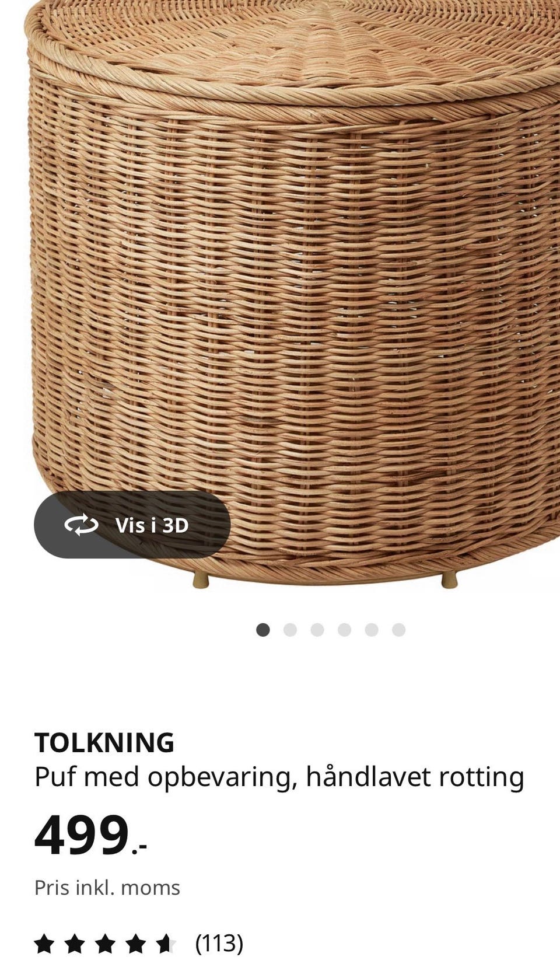560x974 pixels.
Task: Jump to the second image dot
Action: pyautogui.click(x=290, y=630)
